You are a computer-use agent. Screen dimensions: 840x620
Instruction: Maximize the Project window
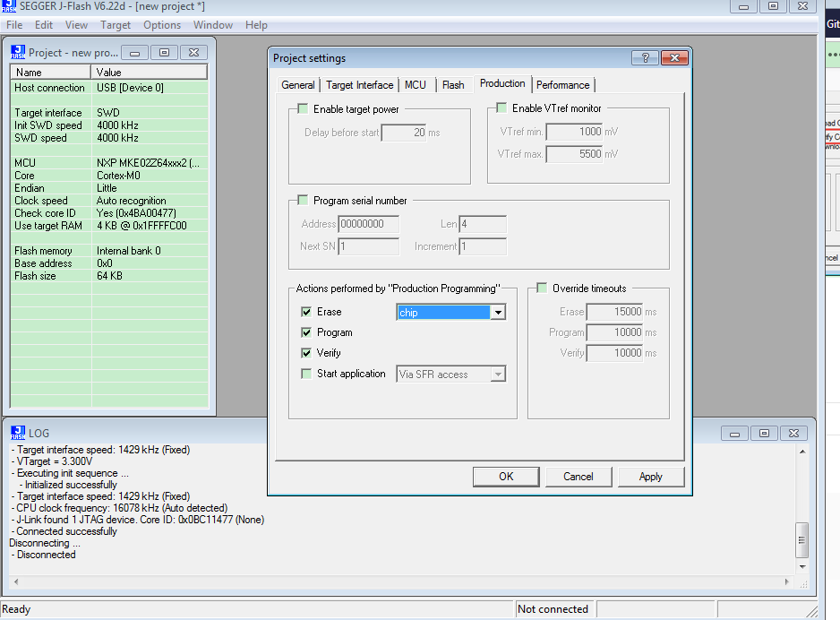pyautogui.click(x=165, y=53)
